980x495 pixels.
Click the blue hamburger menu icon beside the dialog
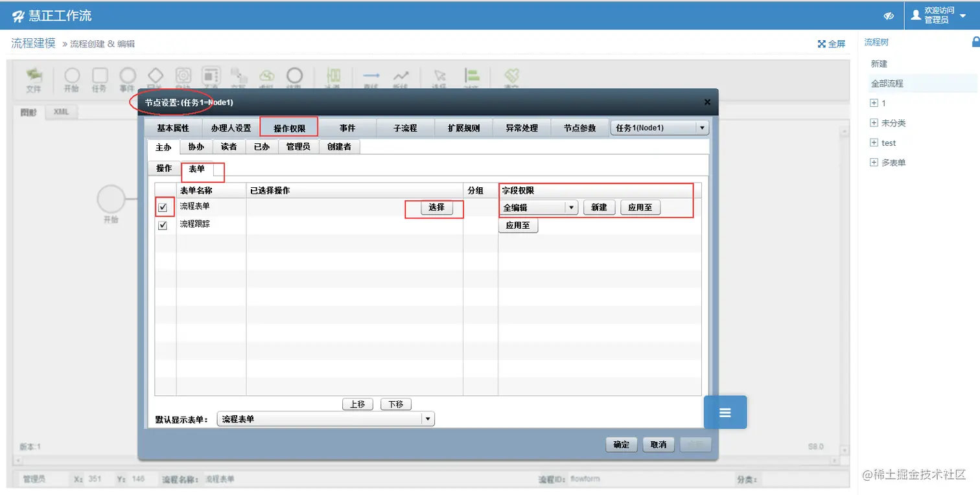click(725, 412)
